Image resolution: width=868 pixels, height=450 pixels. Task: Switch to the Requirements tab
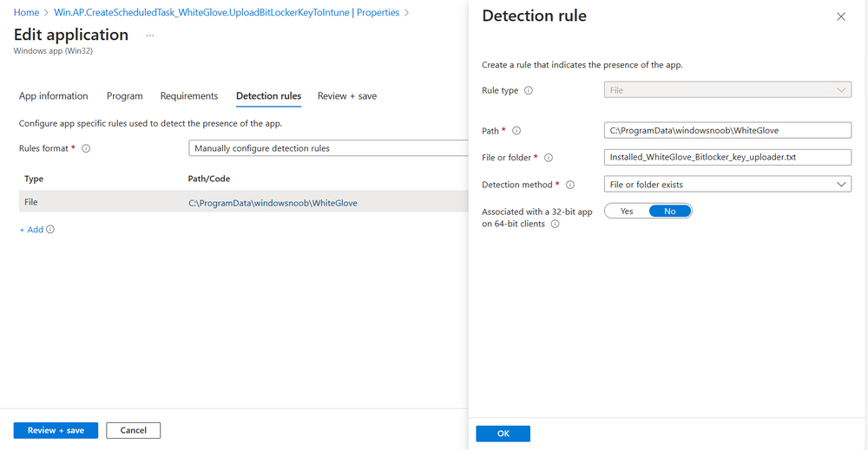[188, 95]
